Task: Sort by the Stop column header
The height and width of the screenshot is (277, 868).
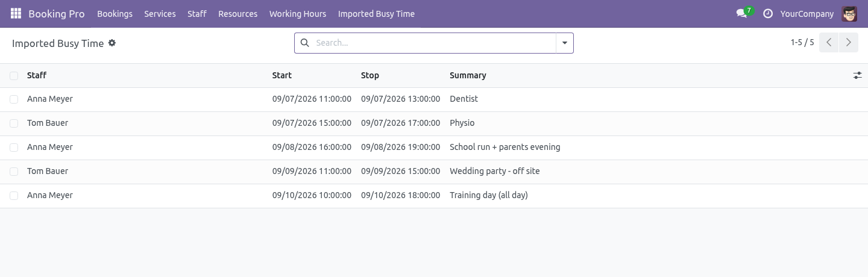Action: (x=370, y=75)
